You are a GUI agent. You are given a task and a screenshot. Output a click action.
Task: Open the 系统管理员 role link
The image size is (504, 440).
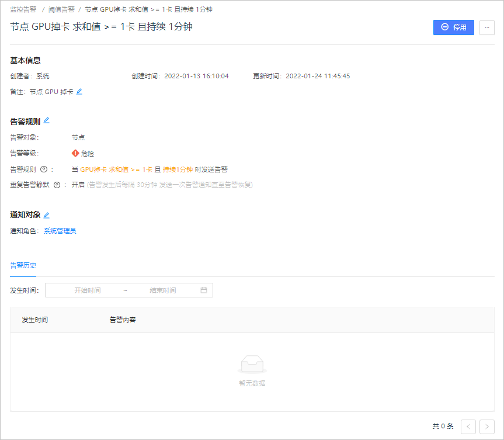60,231
